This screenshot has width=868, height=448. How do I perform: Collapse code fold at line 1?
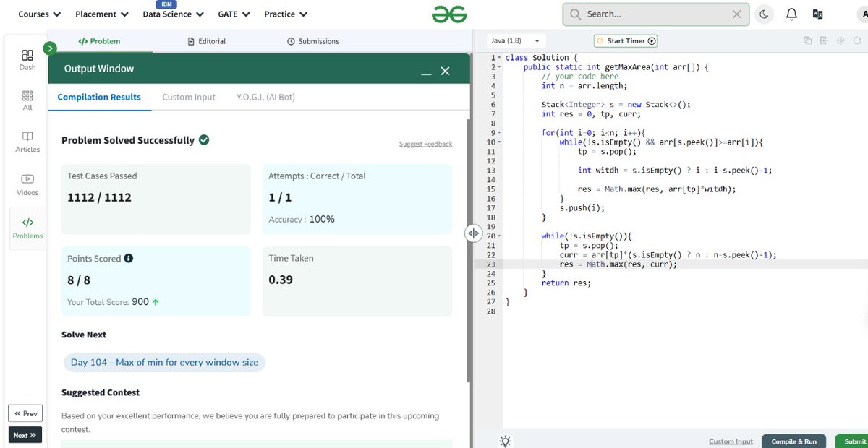500,58
